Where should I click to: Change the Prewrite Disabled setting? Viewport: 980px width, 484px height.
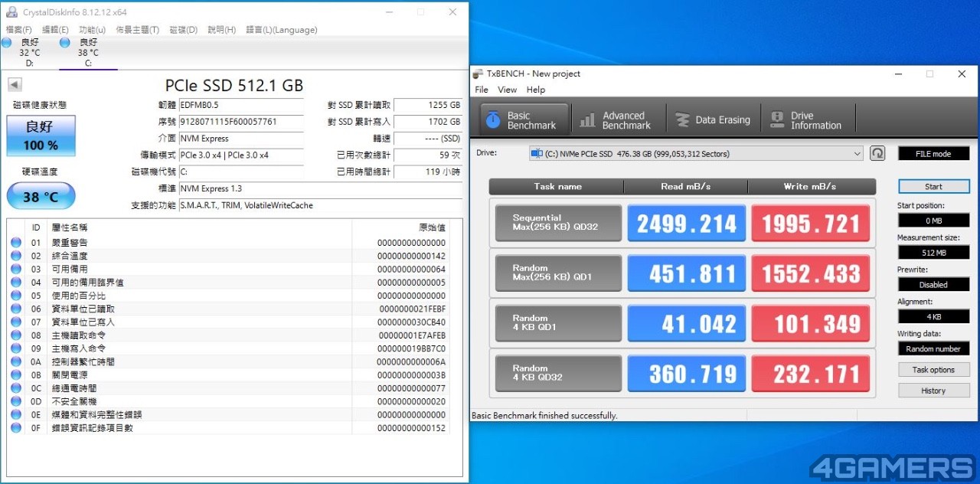click(934, 285)
